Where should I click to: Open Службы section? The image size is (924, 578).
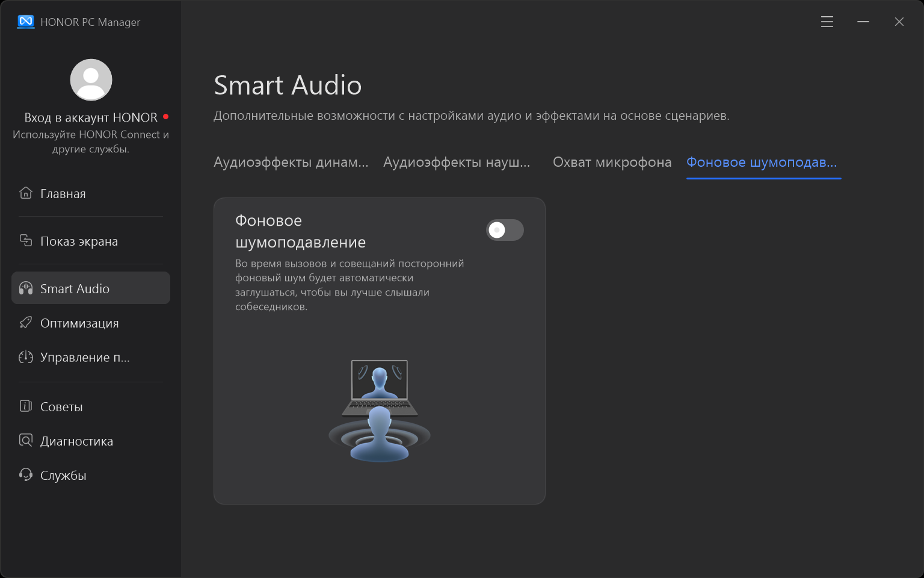click(x=91, y=475)
